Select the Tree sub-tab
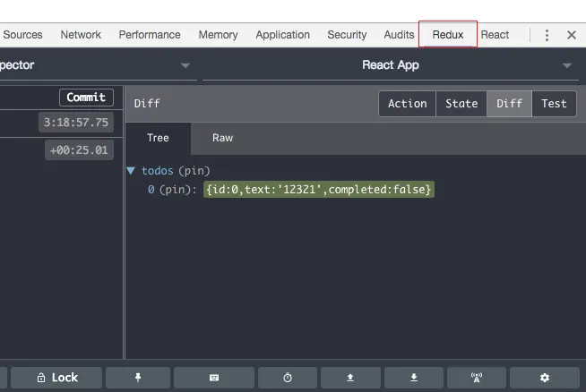Image resolution: width=586 pixels, height=392 pixels. [158, 138]
